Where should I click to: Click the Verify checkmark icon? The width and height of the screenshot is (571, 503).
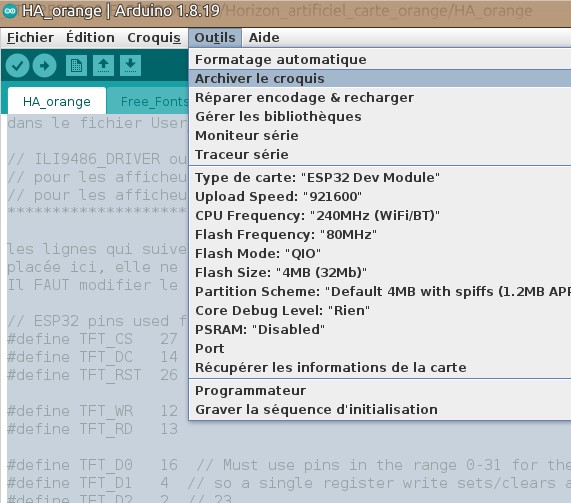[x=17, y=66]
